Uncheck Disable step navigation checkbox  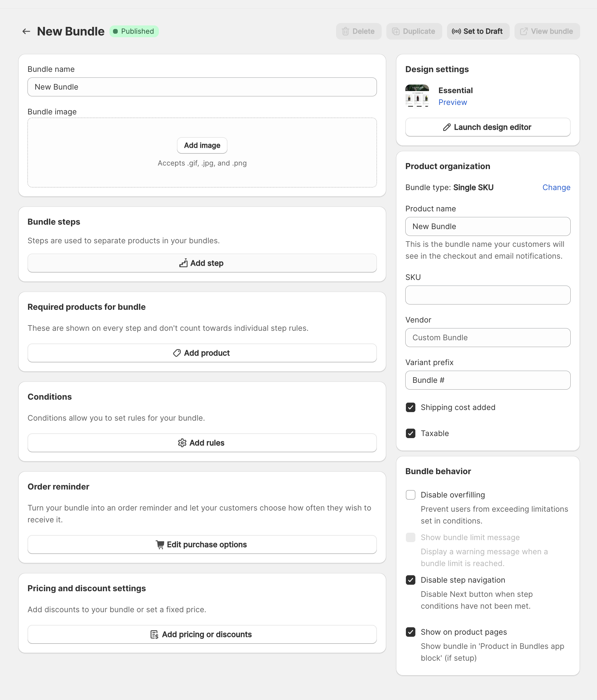[x=410, y=580]
